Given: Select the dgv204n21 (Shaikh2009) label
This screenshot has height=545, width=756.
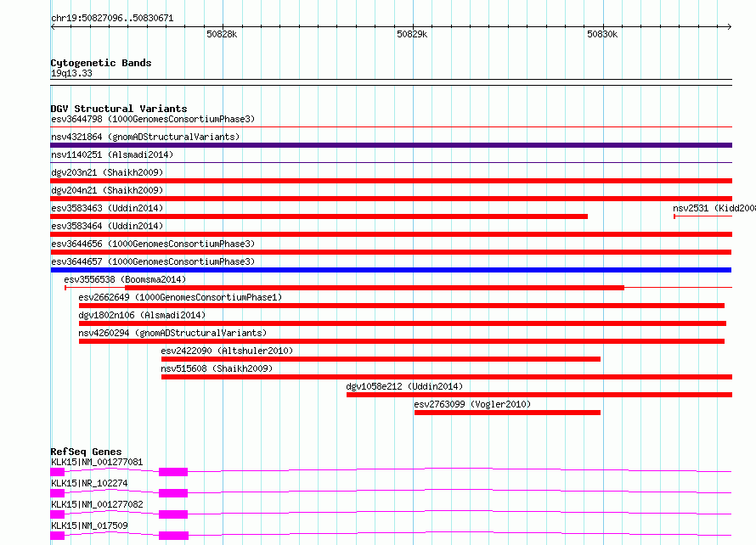Looking at the screenshot, I should click(x=107, y=190).
